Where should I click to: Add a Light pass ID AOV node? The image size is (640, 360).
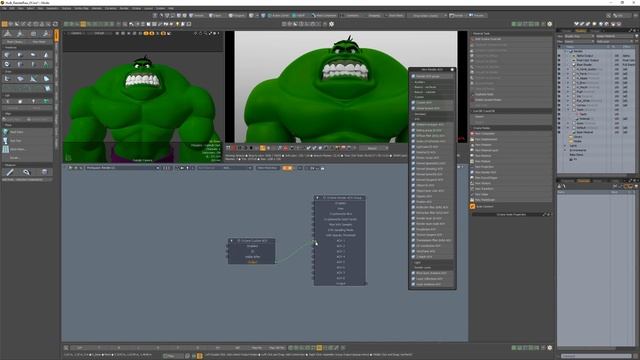(x=432, y=147)
